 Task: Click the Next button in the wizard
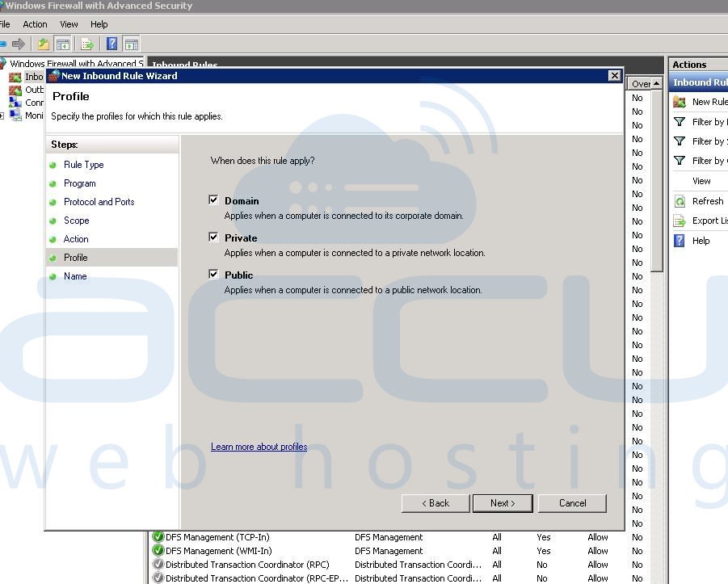pos(503,503)
